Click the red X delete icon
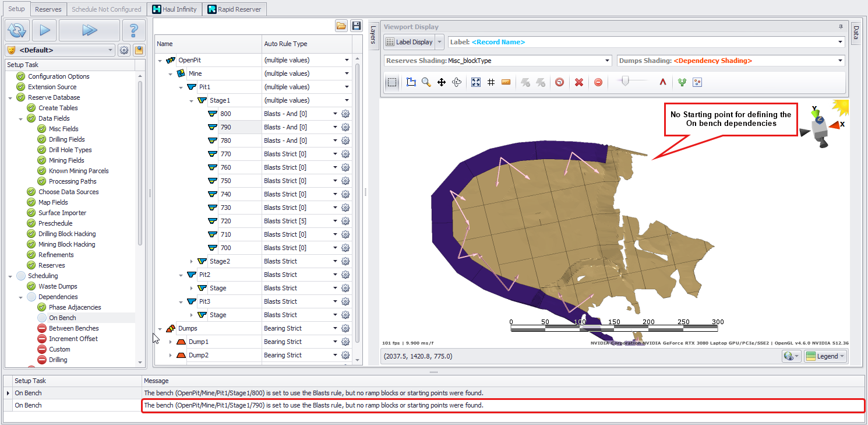The height and width of the screenshot is (425, 868). click(x=579, y=83)
